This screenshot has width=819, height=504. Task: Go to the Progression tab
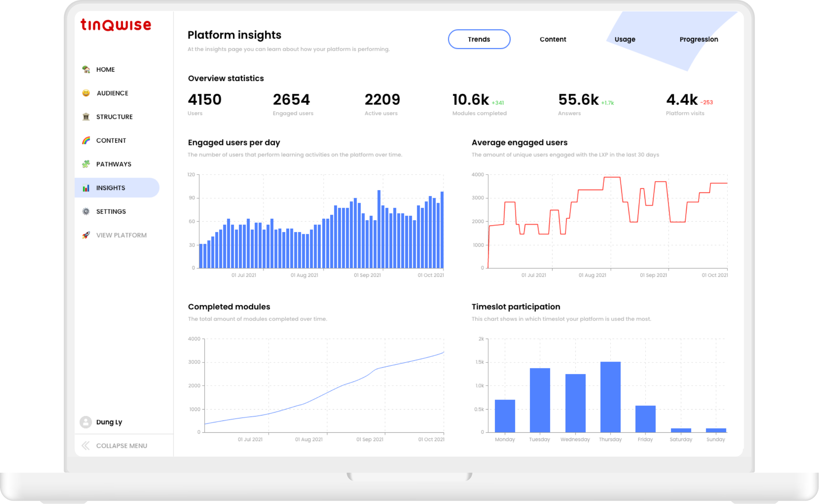pos(698,39)
